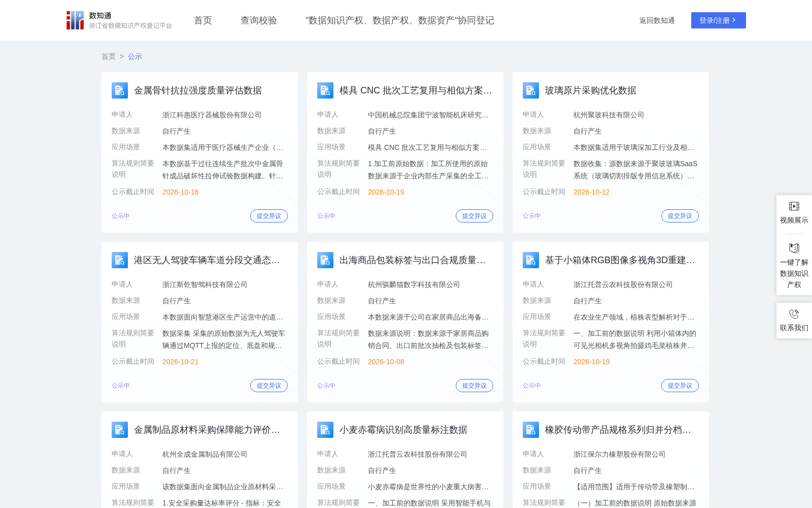Click applicant 杭州全成金属制品有限公司
812x508 pixels.
coord(205,454)
